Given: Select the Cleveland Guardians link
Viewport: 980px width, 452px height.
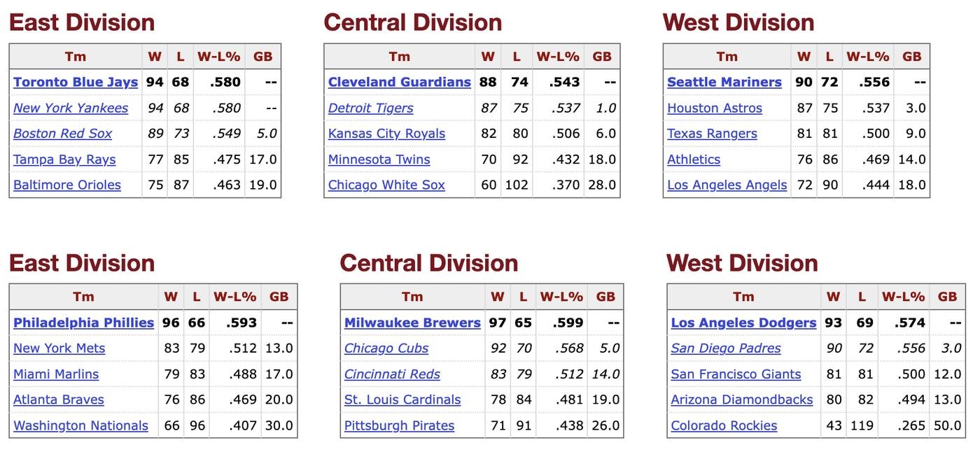Looking at the screenshot, I should 399,82.
